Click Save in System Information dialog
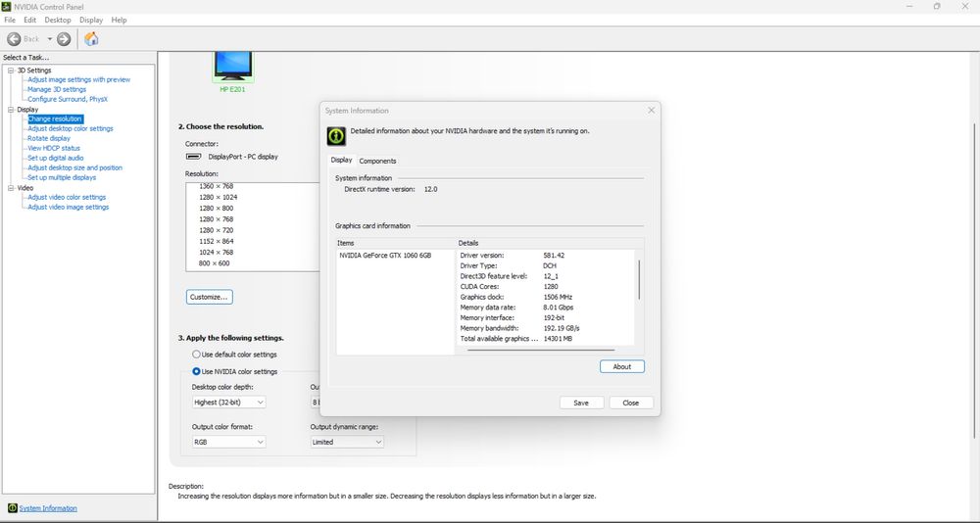This screenshot has width=980, height=523. 581,404
